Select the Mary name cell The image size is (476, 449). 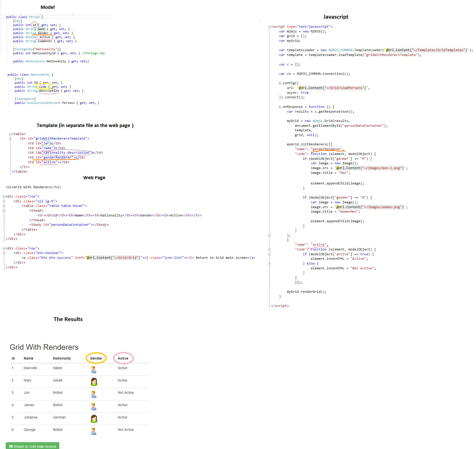click(x=27, y=380)
